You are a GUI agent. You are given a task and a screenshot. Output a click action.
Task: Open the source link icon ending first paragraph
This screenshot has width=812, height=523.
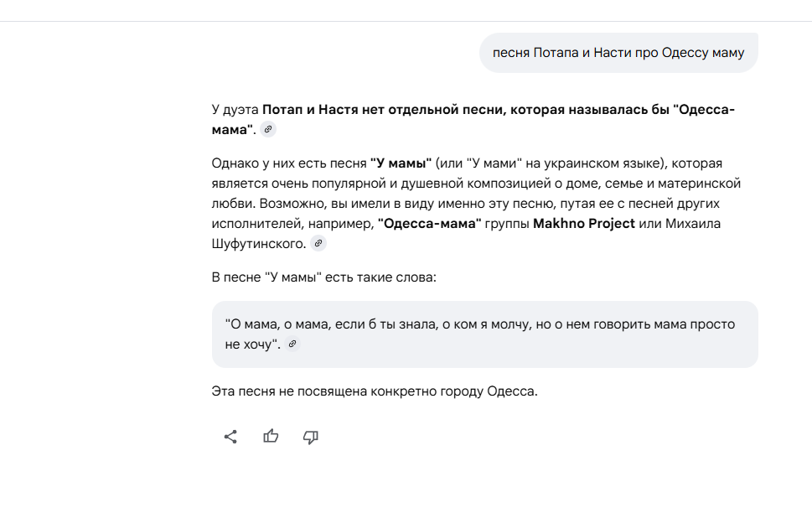tap(267, 130)
